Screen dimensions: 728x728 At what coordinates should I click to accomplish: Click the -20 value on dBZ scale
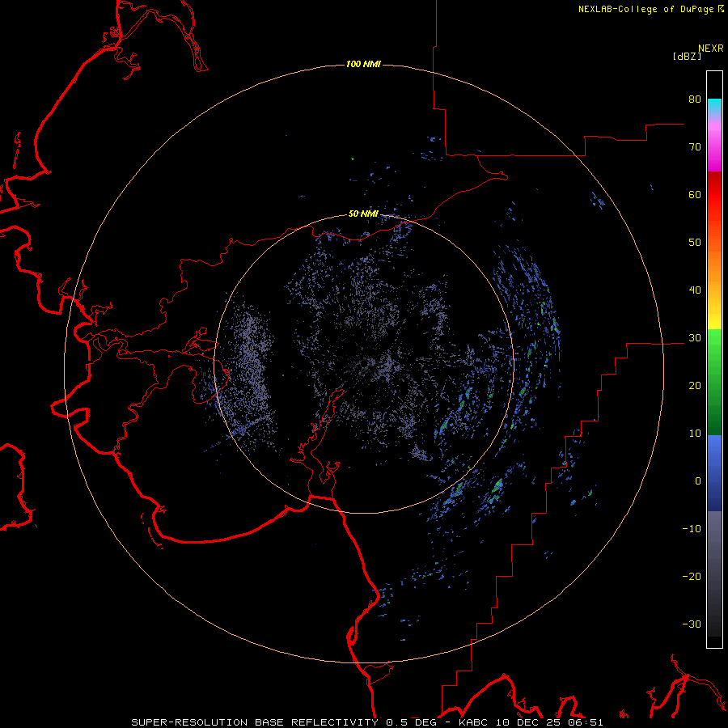(x=692, y=577)
